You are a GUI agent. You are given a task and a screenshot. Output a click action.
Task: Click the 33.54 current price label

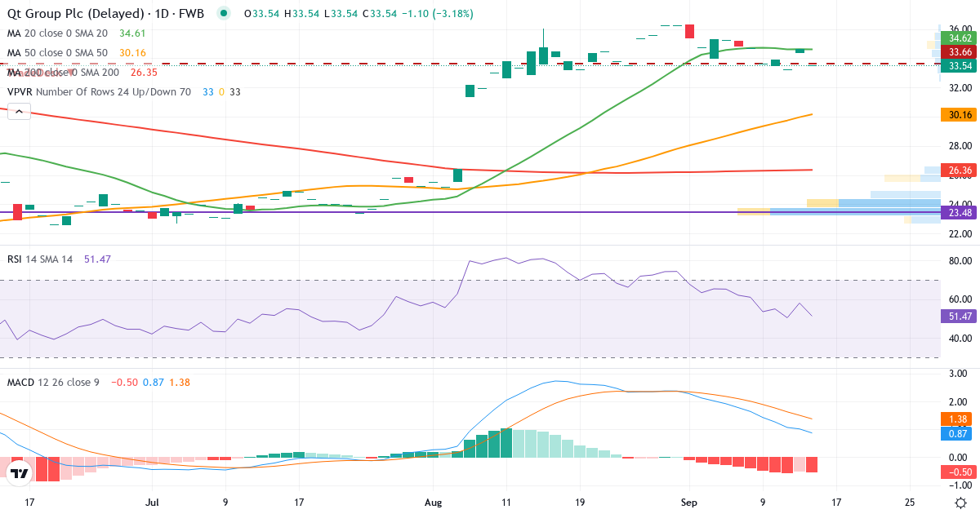tap(960, 66)
